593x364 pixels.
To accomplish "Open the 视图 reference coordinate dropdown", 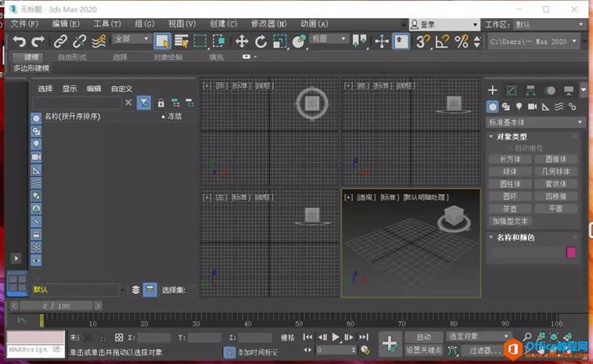I will pos(328,38).
